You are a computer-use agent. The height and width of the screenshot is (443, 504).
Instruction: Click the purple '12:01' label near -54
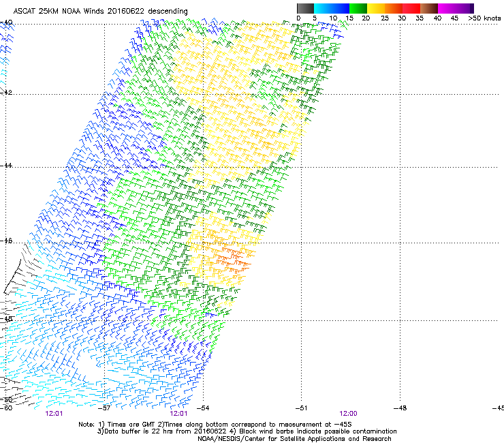(x=178, y=414)
